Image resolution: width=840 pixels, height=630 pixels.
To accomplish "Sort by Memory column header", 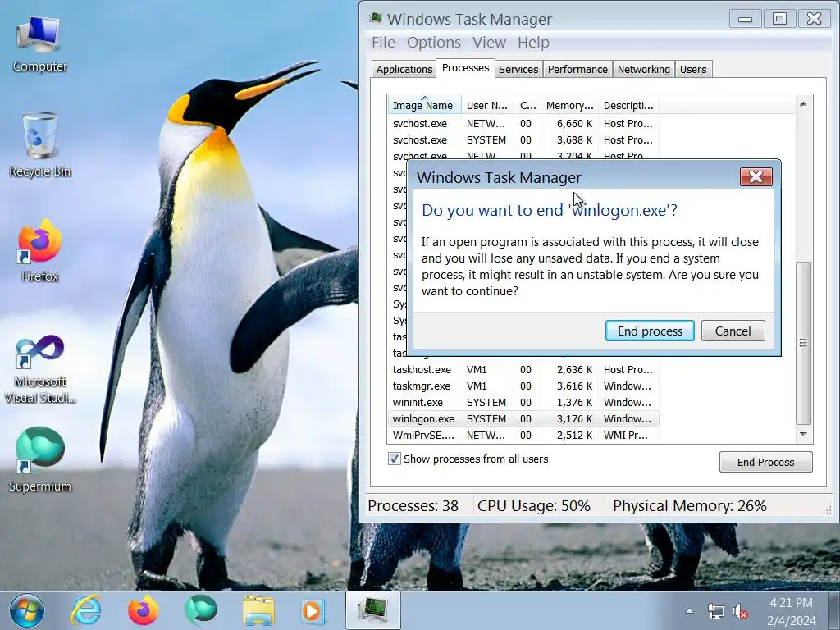I will pyautogui.click(x=569, y=105).
